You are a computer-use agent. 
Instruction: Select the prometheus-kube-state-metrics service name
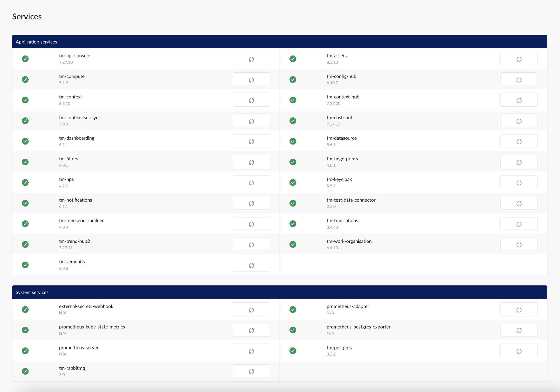point(92,327)
